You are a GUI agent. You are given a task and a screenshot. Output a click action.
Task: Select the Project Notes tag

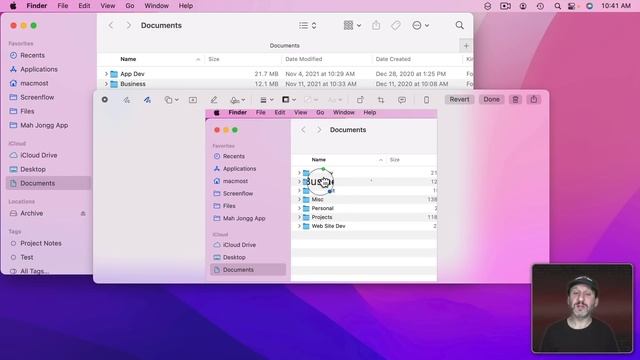[41, 243]
